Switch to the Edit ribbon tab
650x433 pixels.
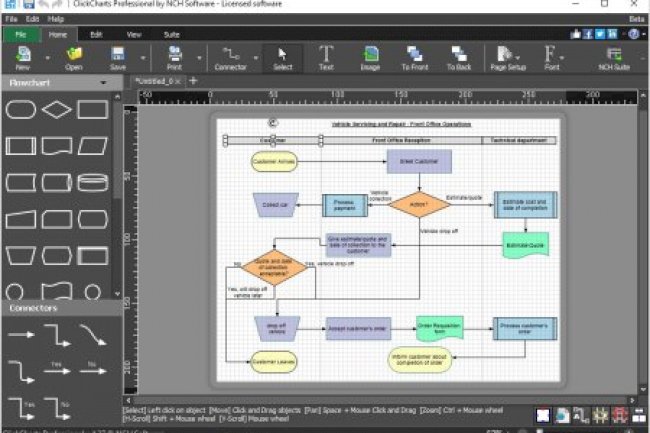(x=96, y=34)
